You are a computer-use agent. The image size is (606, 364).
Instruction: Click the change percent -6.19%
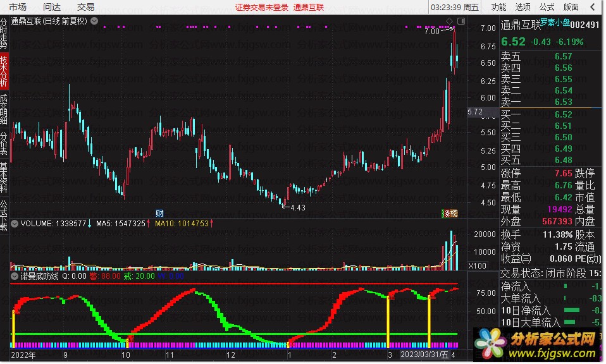[x=570, y=42]
